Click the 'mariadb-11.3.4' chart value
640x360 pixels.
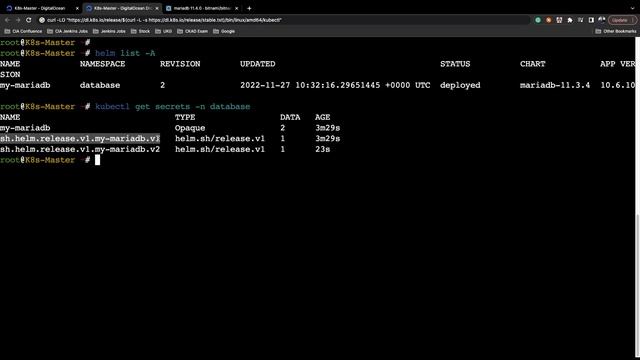coord(555,85)
